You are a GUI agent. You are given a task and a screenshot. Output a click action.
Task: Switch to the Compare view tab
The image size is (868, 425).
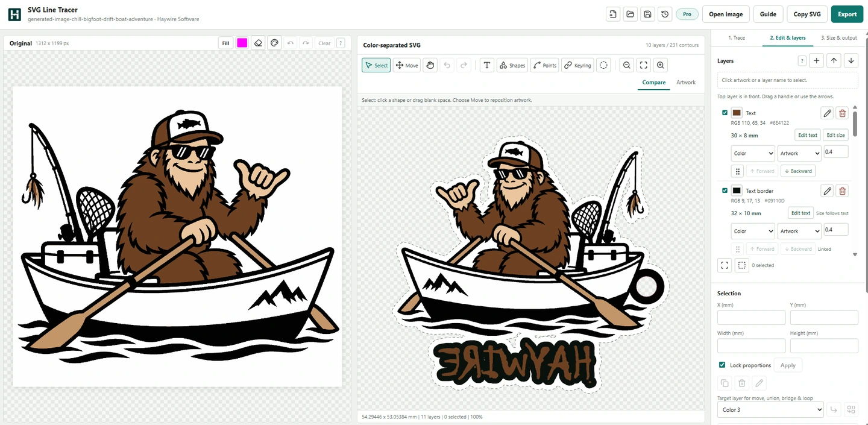pyautogui.click(x=654, y=82)
